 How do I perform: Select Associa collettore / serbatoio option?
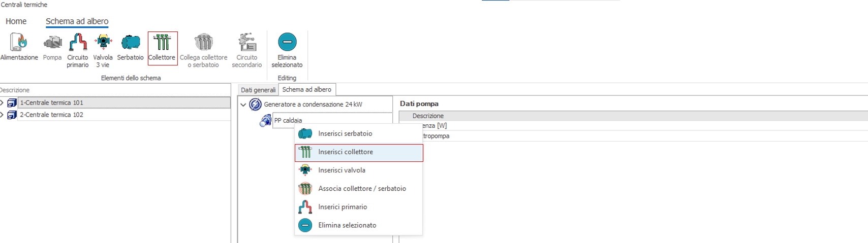[362, 189]
